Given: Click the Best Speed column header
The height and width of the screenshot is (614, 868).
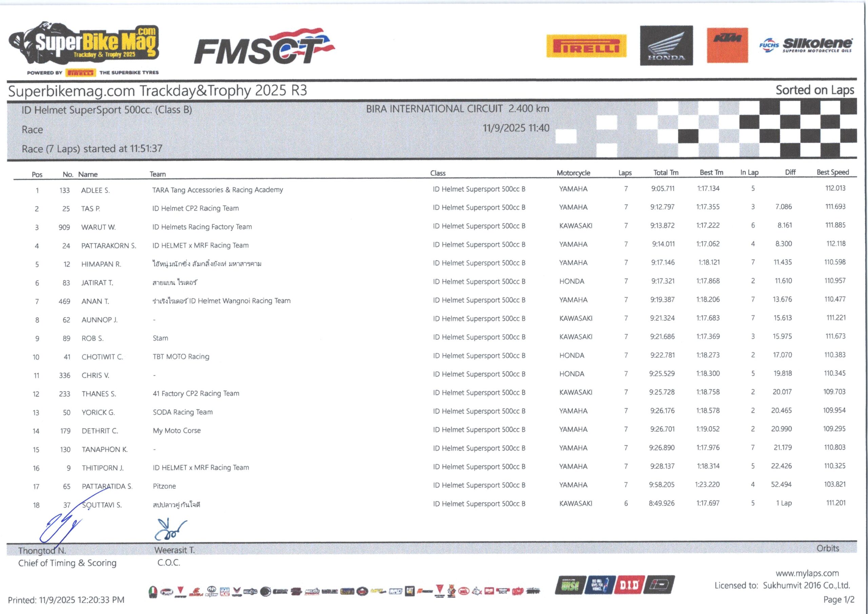Looking at the screenshot, I should point(832,173).
